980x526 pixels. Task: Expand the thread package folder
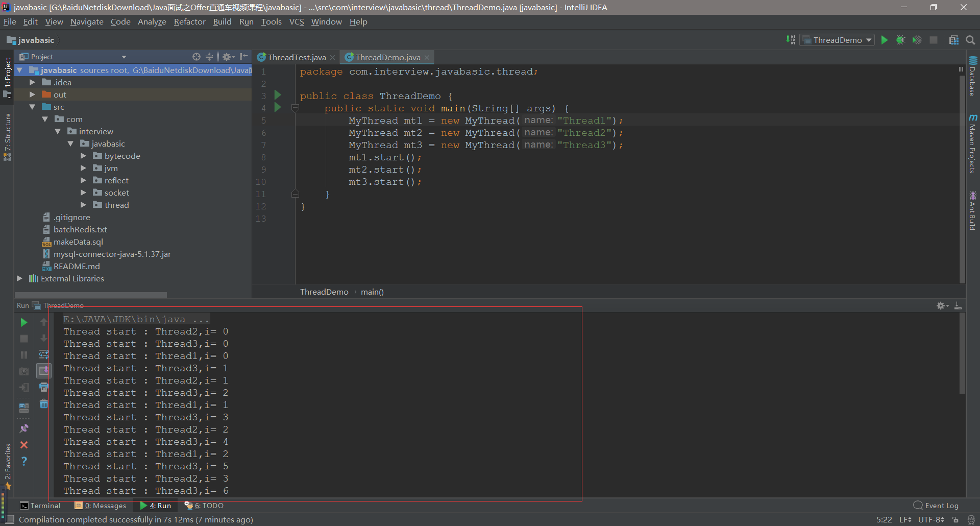[x=84, y=205]
